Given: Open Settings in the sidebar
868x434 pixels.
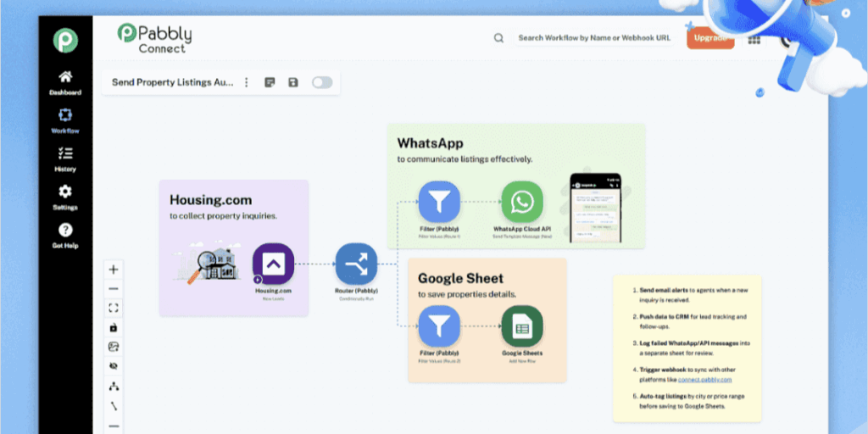Looking at the screenshot, I should point(65,198).
